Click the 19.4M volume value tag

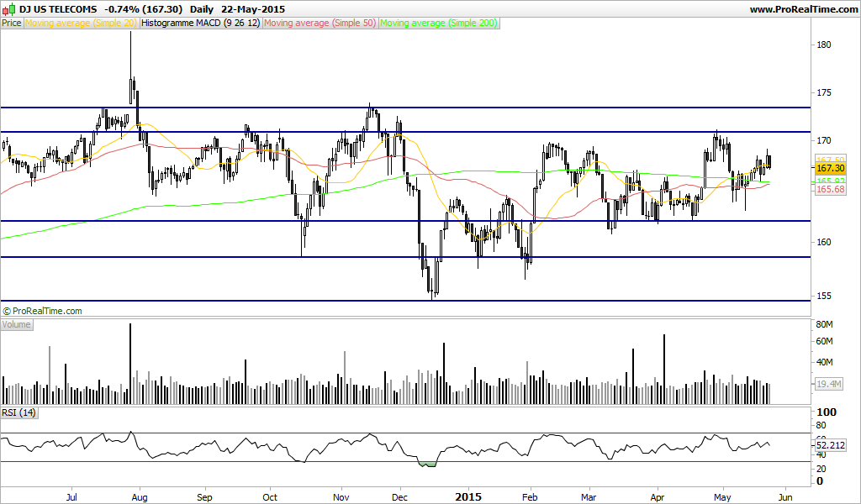[x=828, y=384]
